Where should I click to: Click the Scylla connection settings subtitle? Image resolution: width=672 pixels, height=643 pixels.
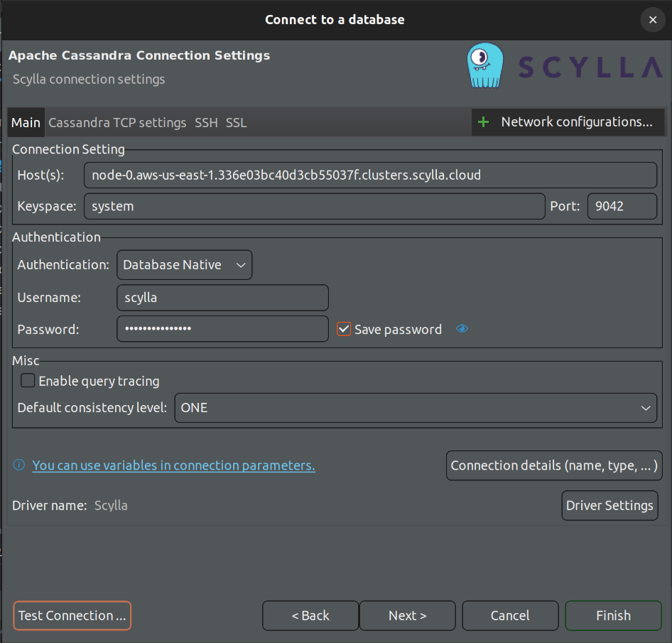89,80
